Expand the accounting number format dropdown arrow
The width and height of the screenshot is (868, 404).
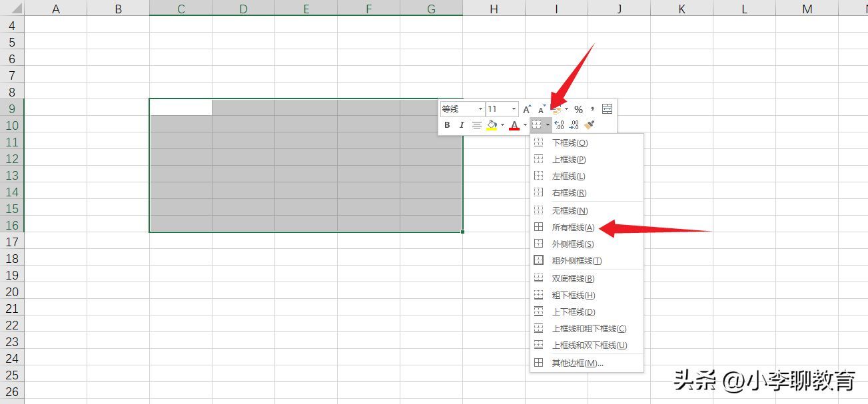point(567,109)
